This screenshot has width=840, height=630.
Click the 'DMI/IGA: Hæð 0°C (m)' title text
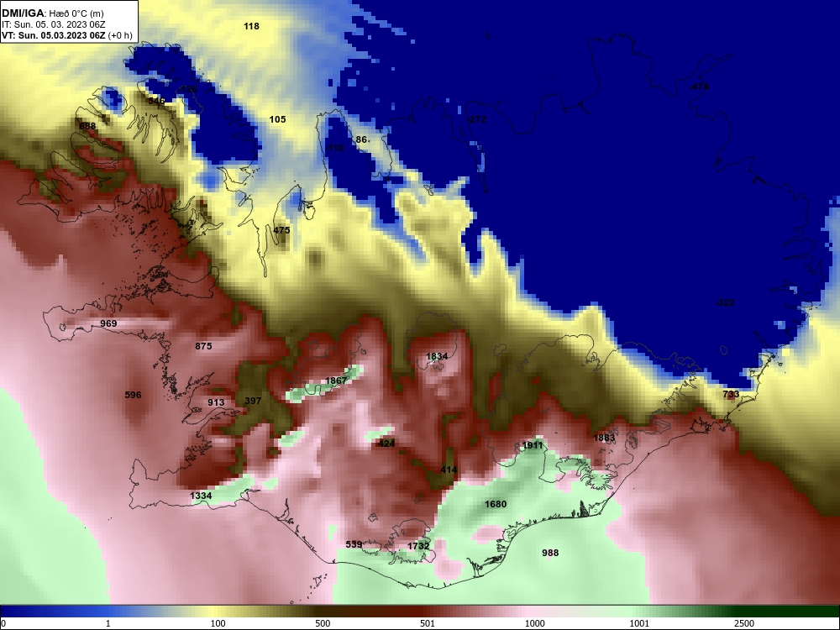point(52,13)
